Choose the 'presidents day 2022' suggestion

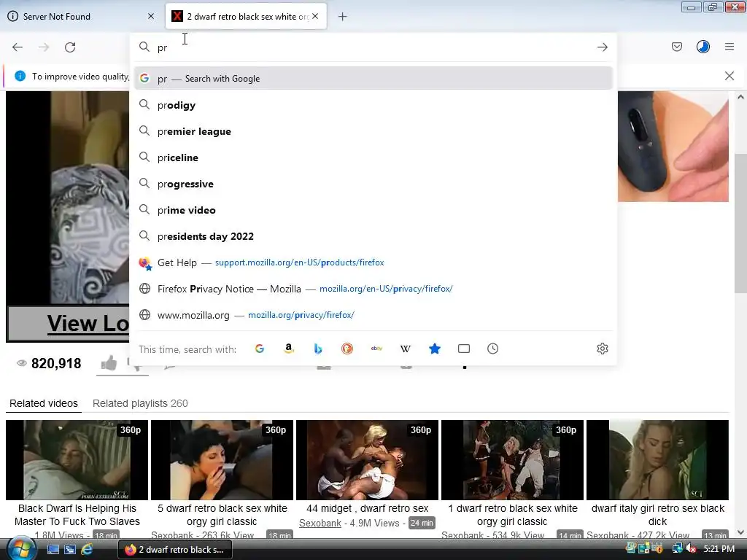click(x=373, y=236)
